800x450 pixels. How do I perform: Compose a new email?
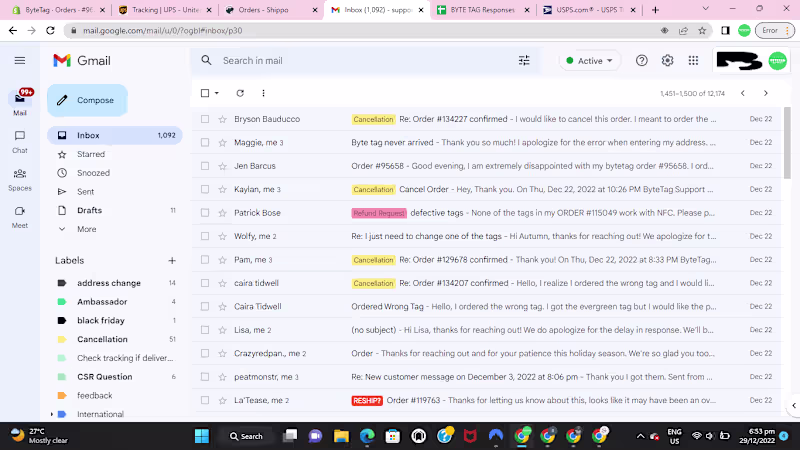click(x=87, y=101)
